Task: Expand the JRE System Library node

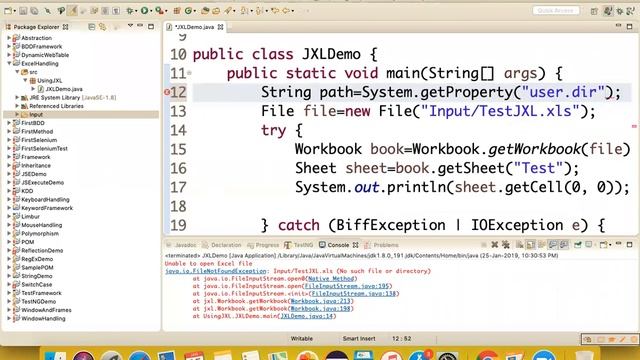Action: coord(17,97)
